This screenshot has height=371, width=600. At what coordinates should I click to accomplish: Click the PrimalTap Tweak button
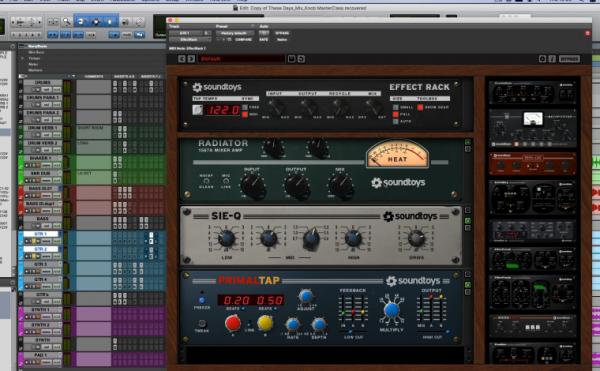tap(202, 323)
